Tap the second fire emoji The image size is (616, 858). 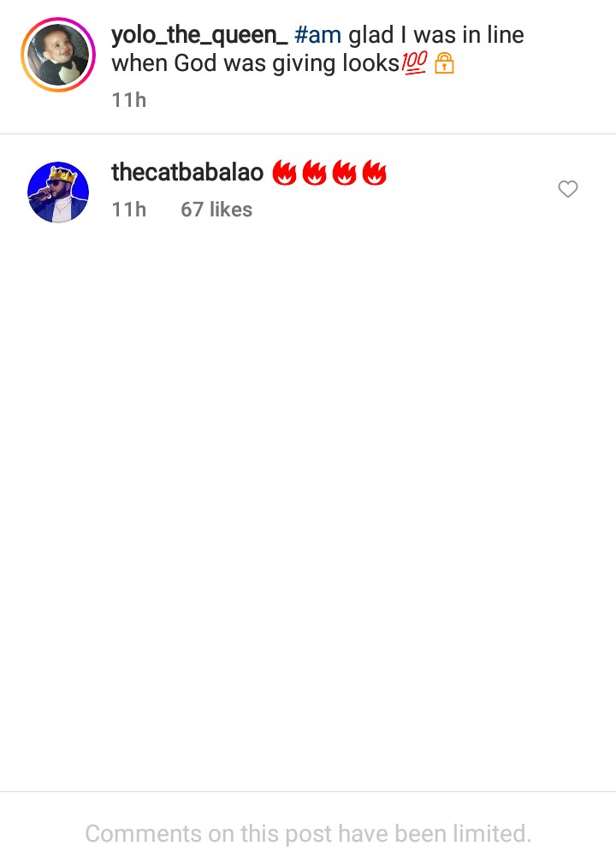[x=315, y=172]
